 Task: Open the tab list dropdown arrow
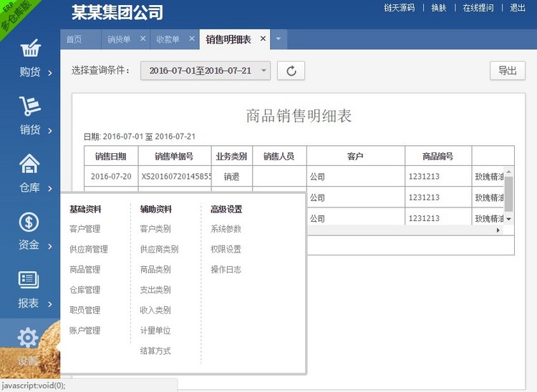278,39
